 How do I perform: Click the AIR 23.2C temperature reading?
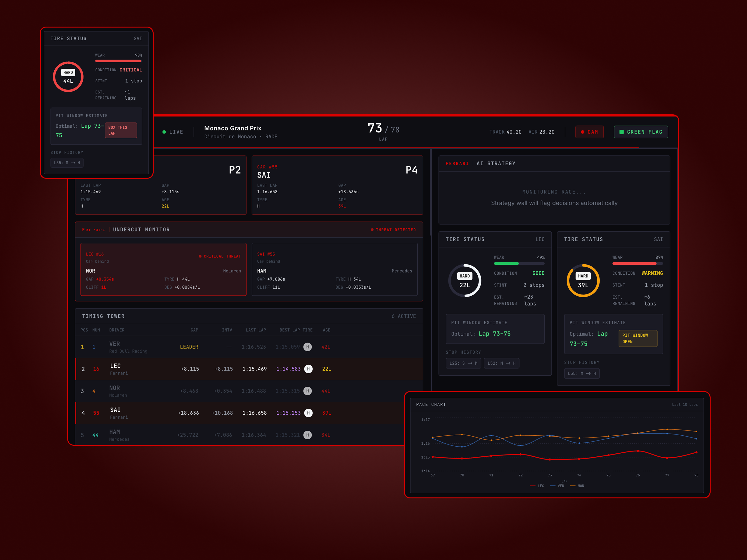541,132
